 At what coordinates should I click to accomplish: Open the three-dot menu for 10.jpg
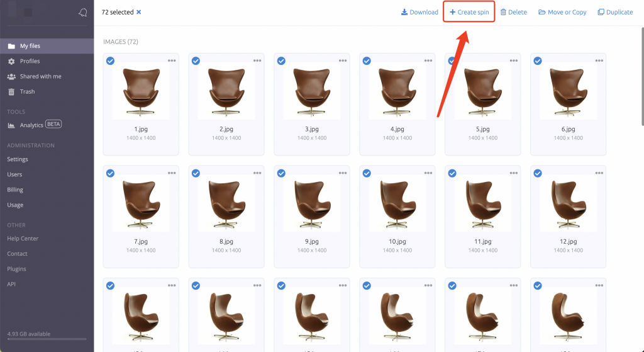[x=428, y=173]
